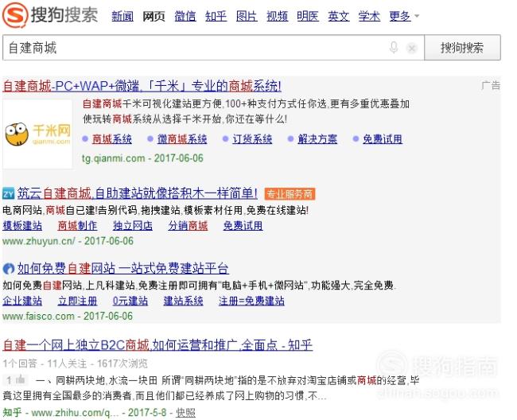The width and height of the screenshot is (517, 420).
Task: Click the 1个回答 - 11人关注 stats text
Action: (x=76, y=364)
